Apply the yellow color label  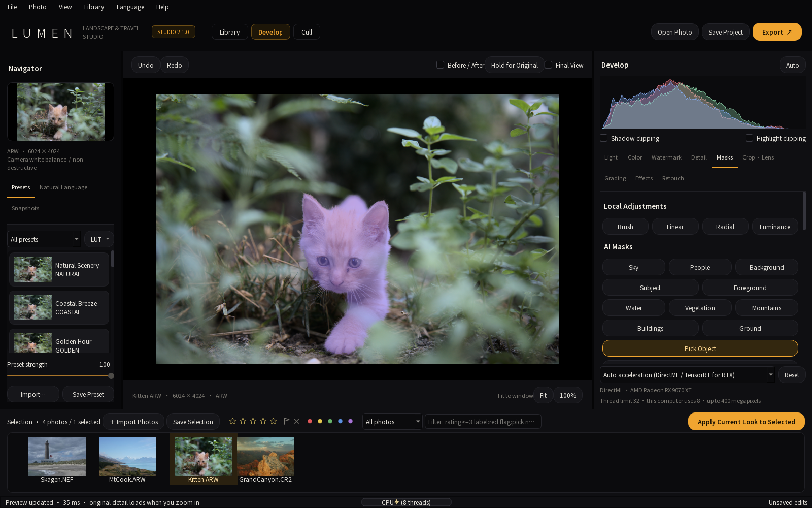(x=320, y=421)
